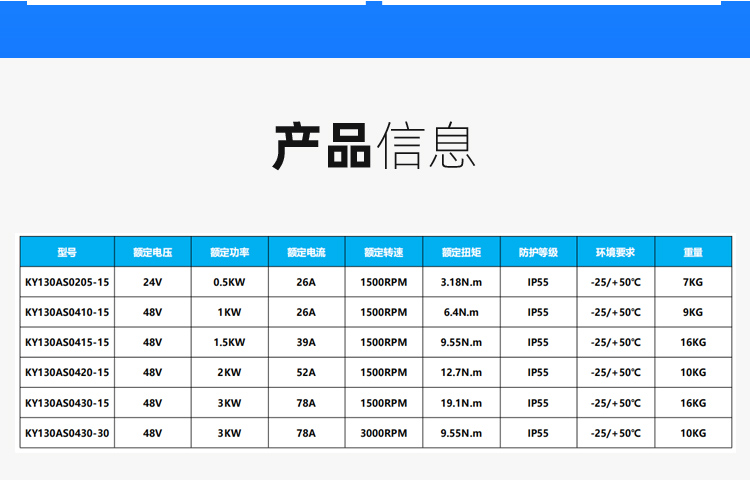Click the 型号 column header
750x480 pixels.
pyautogui.click(x=67, y=253)
